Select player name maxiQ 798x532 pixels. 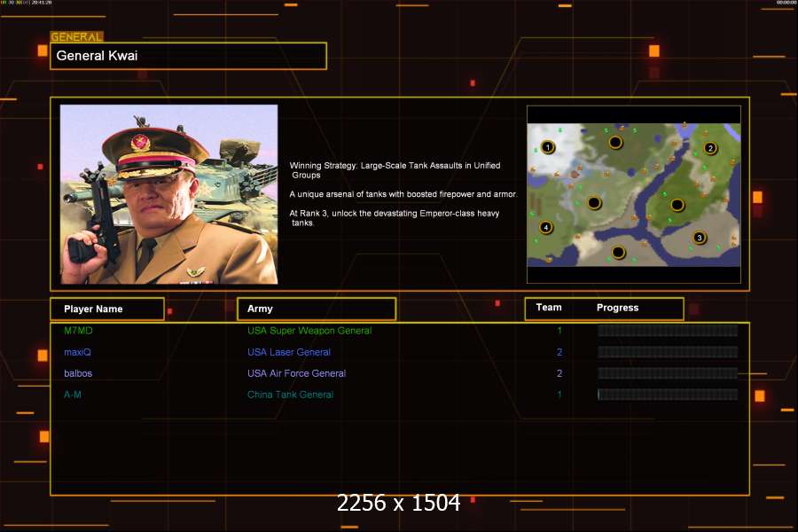tap(77, 352)
